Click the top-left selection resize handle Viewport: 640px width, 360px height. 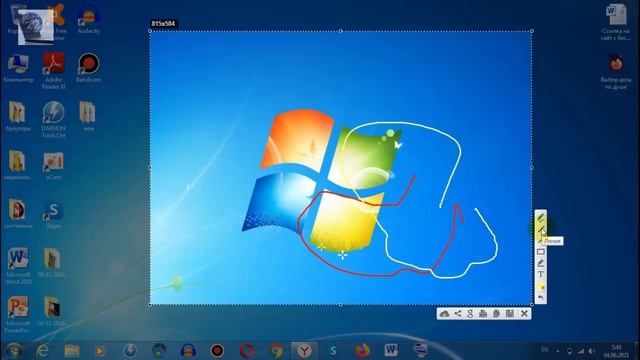pos(150,31)
